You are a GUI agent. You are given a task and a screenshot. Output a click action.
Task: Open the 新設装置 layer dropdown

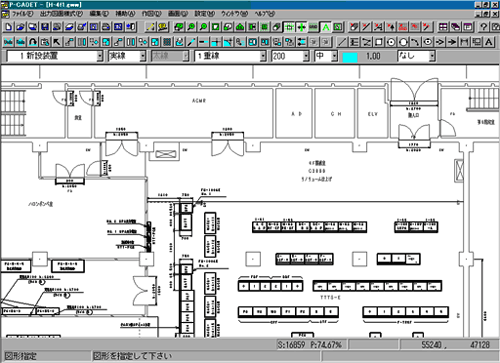point(100,56)
